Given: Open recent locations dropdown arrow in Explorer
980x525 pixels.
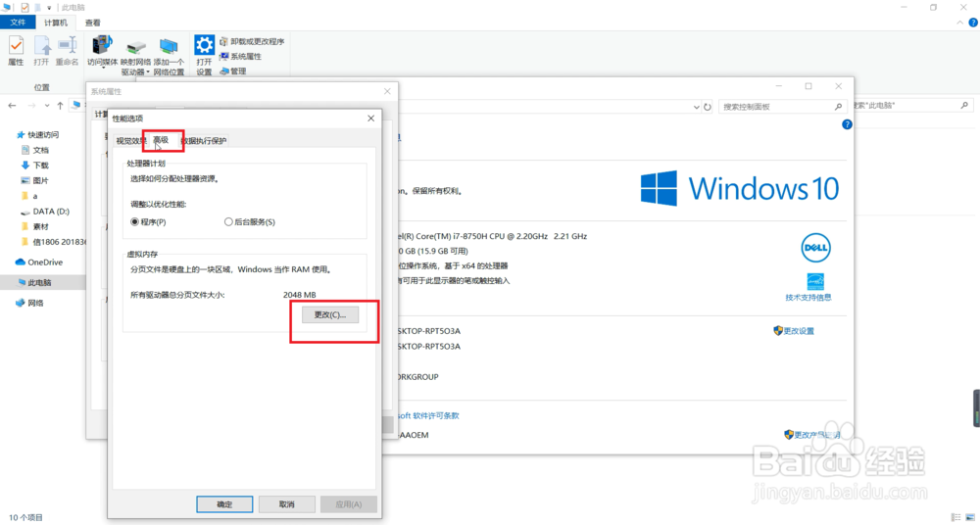Looking at the screenshot, I should pyautogui.click(x=47, y=106).
